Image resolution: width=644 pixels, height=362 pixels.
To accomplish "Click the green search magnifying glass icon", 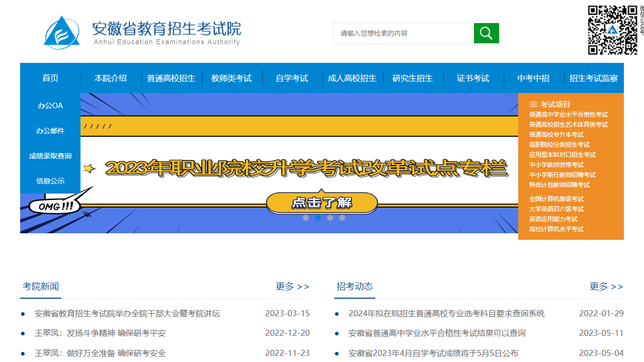I will click(486, 33).
